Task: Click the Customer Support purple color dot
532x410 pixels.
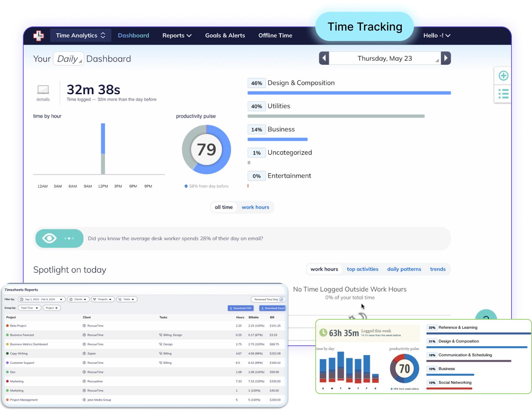Action: (x=7, y=363)
